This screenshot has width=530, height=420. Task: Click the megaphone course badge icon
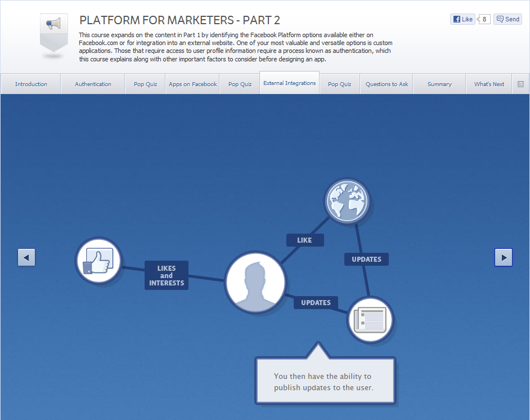54,33
